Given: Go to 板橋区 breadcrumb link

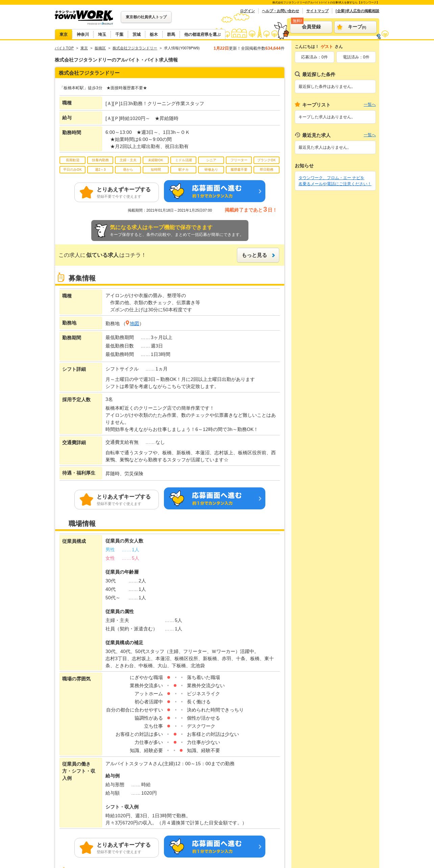Looking at the screenshot, I should (100, 48).
